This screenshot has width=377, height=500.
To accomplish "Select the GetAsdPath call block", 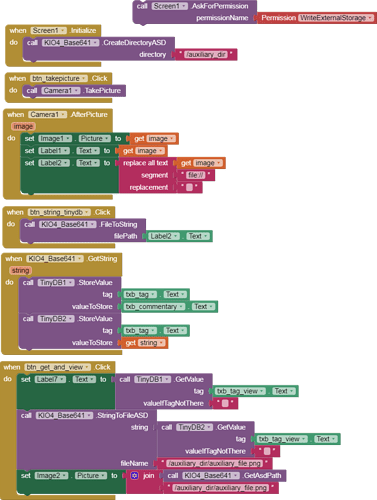I will coord(224,476).
